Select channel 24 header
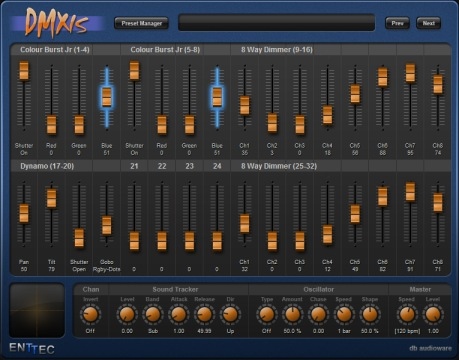 tap(217, 166)
